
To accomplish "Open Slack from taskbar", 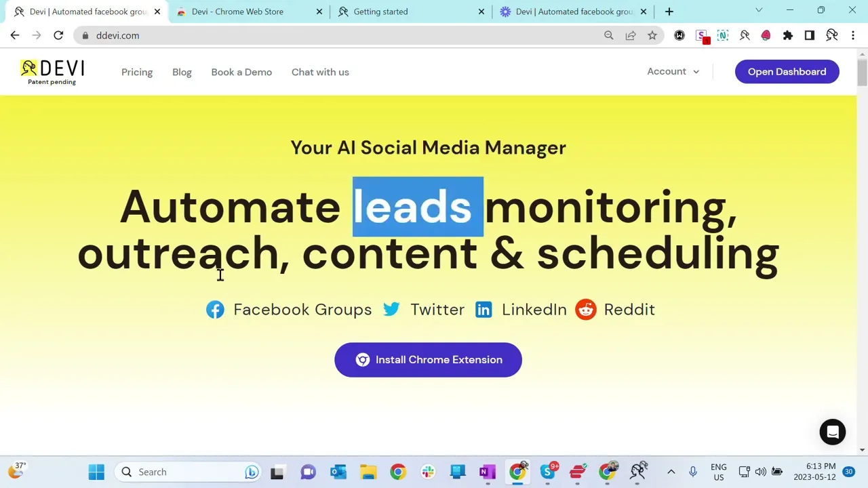I will (x=428, y=472).
